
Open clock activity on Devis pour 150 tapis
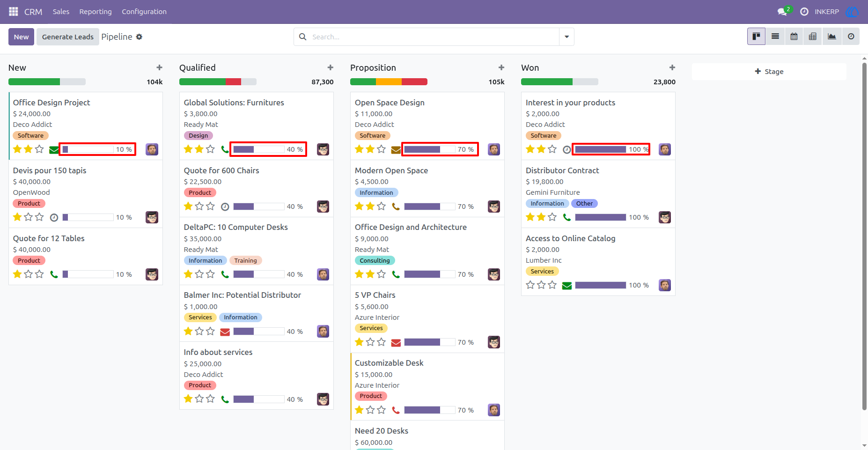(54, 217)
